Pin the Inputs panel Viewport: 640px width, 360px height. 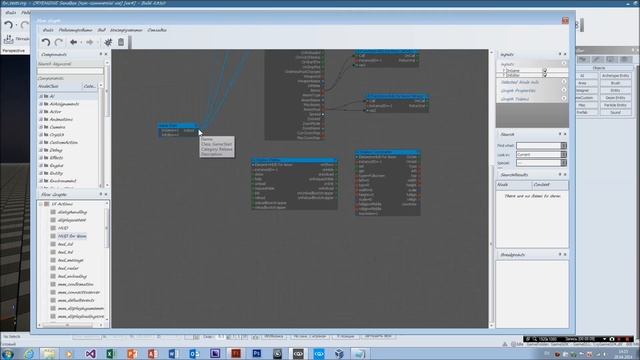(560, 54)
